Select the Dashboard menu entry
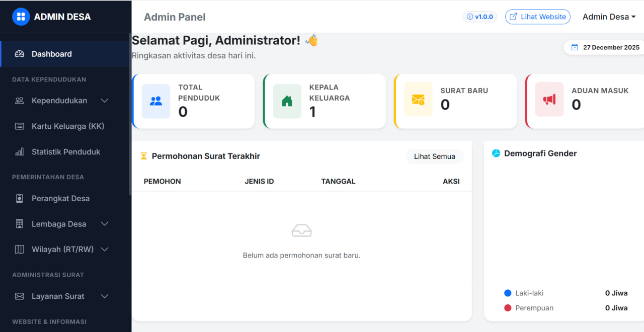Image resolution: width=644 pixels, height=332 pixels. point(52,54)
